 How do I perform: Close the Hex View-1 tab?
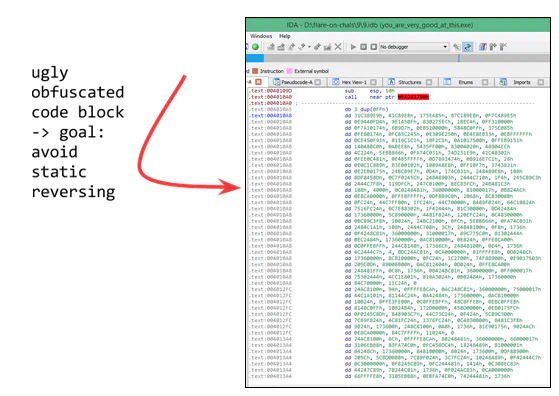tap(373, 82)
